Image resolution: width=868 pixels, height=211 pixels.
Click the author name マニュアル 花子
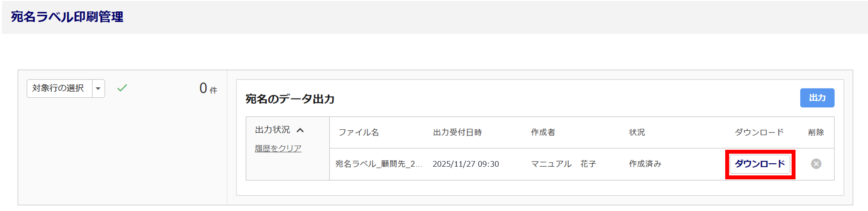[x=563, y=164]
